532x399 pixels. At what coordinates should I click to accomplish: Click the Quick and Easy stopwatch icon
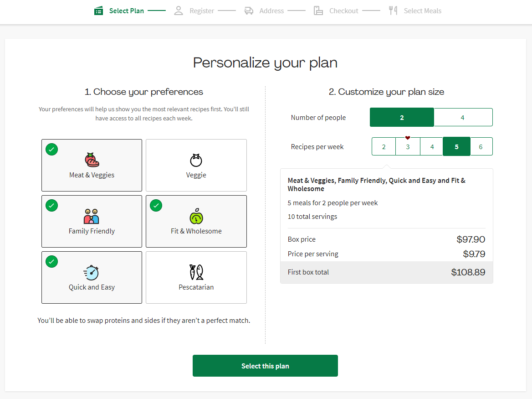point(92,272)
